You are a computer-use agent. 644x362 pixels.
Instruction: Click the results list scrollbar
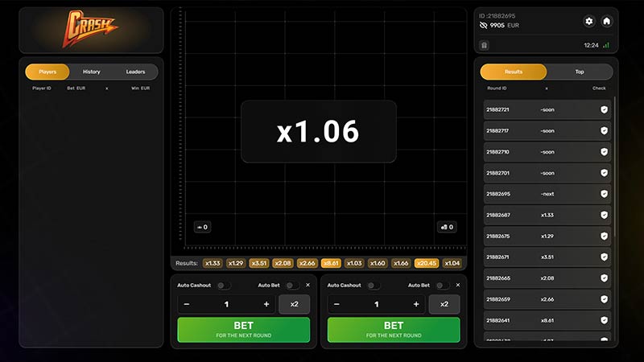(x=615, y=167)
